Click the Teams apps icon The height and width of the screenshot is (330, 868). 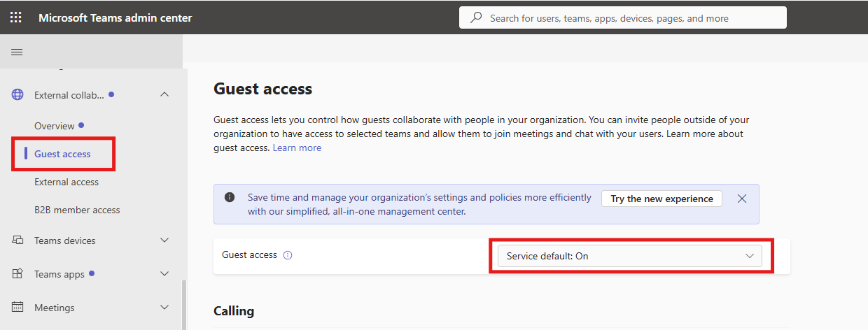17,273
